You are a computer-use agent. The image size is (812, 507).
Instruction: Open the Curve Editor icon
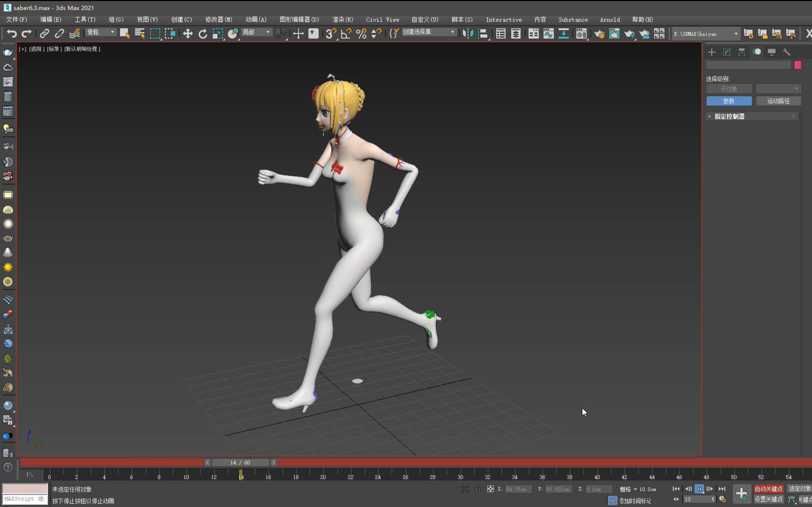point(549,34)
